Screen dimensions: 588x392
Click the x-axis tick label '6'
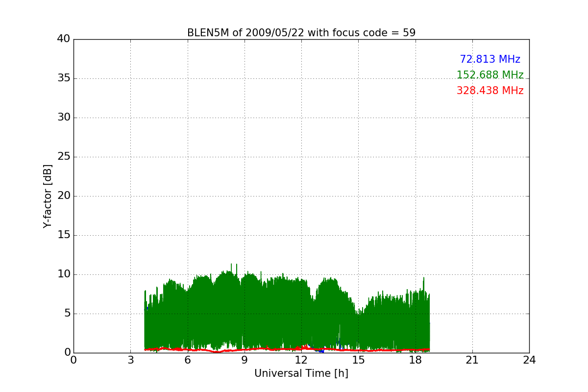click(x=188, y=360)
